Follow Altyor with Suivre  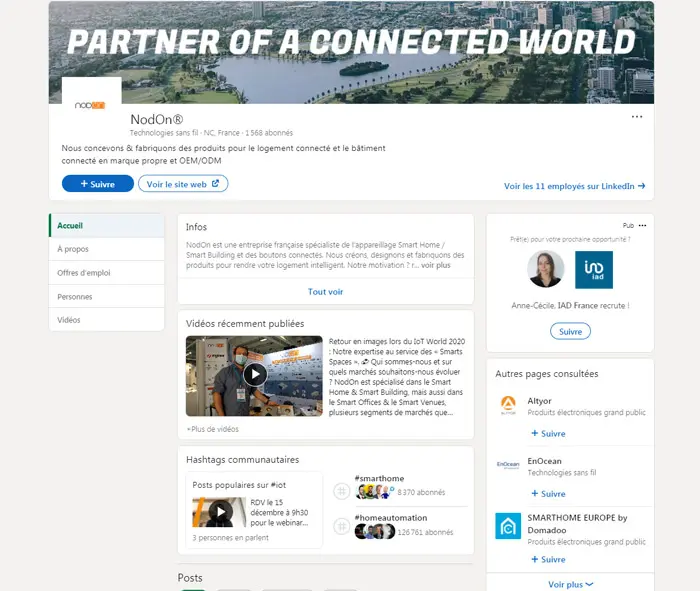click(x=548, y=433)
